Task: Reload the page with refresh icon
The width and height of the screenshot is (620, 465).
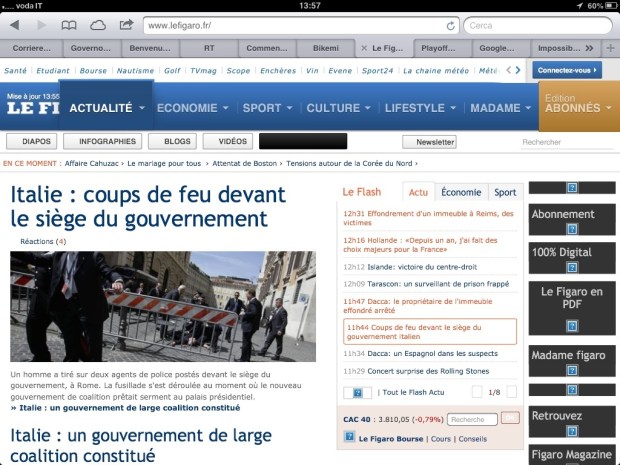Action: pyautogui.click(x=450, y=26)
